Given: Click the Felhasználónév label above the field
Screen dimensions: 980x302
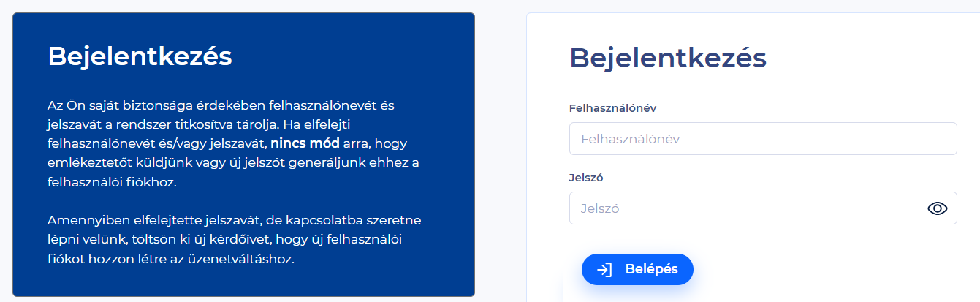Looking at the screenshot, I should [612, 108].
